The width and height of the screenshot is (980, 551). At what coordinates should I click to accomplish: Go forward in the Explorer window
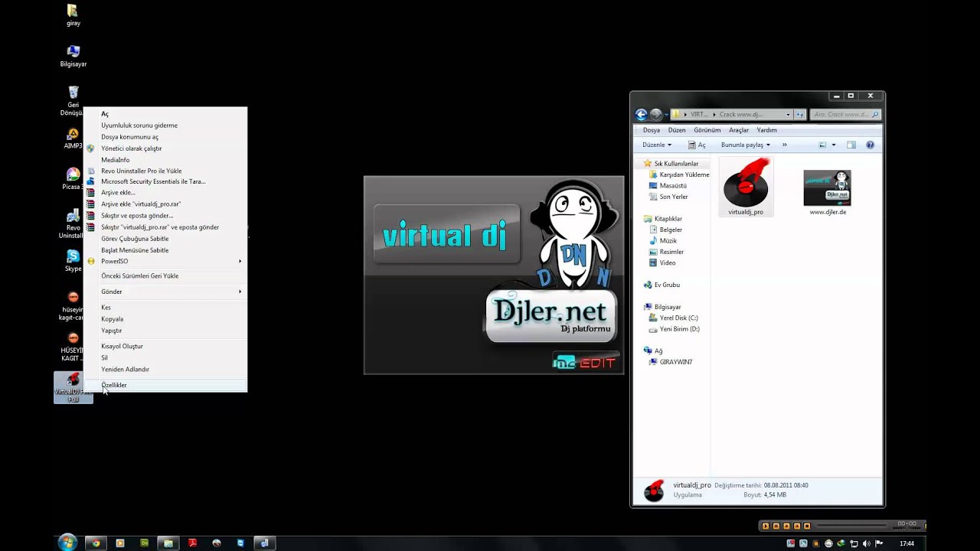click(x=655, y=115)
